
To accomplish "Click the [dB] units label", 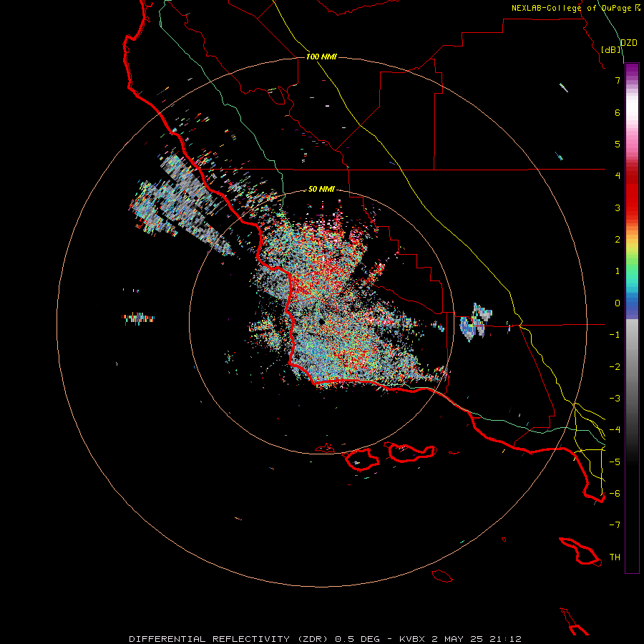I will [x=611, y=49].
